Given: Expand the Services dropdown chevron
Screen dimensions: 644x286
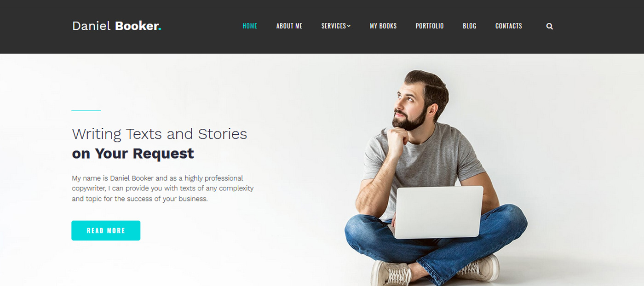Looking at the screenshot, I should click(349, 26).
